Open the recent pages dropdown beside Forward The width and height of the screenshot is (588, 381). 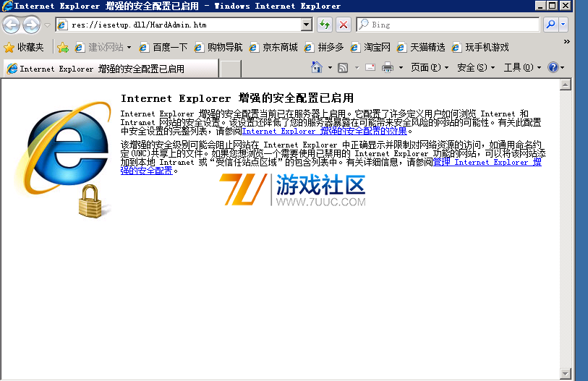[47, 25]
